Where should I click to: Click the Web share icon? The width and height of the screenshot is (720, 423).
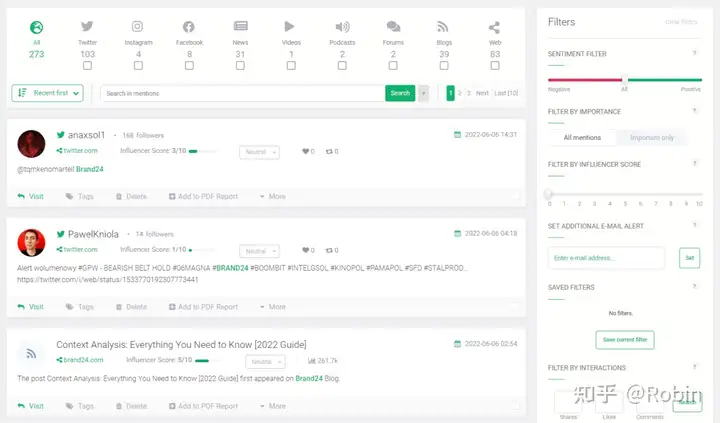pyautogui.click(x=494, y=28)
